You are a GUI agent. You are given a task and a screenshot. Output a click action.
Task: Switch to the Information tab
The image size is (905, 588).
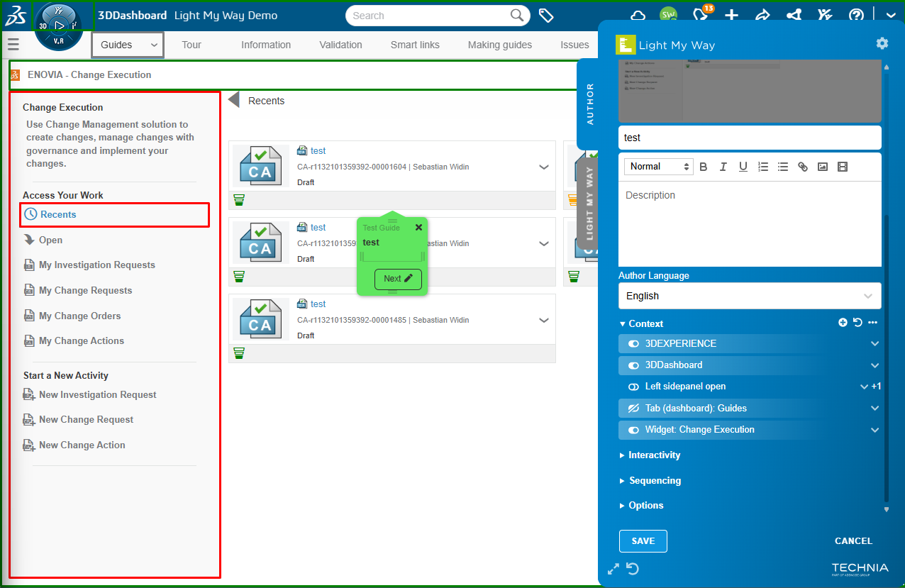click(266, 45)
